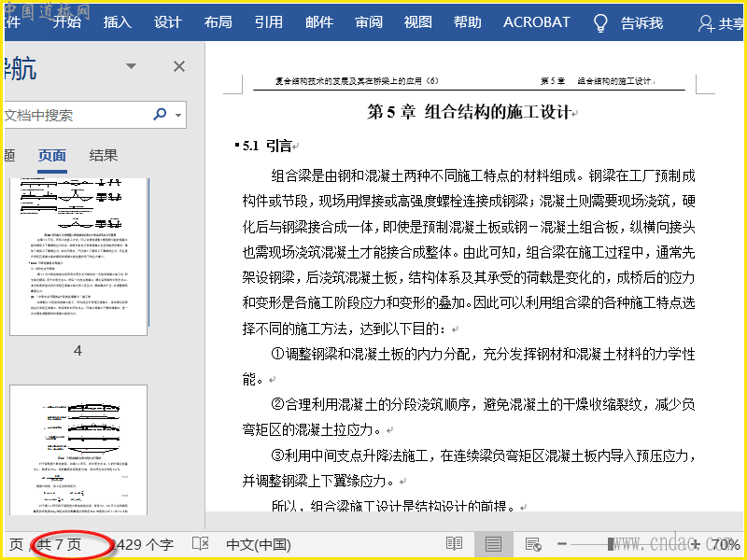This screenshot has width=747, height=560.
Task: Switch to Read Mode view in status bar
Action: coord(454,544)
